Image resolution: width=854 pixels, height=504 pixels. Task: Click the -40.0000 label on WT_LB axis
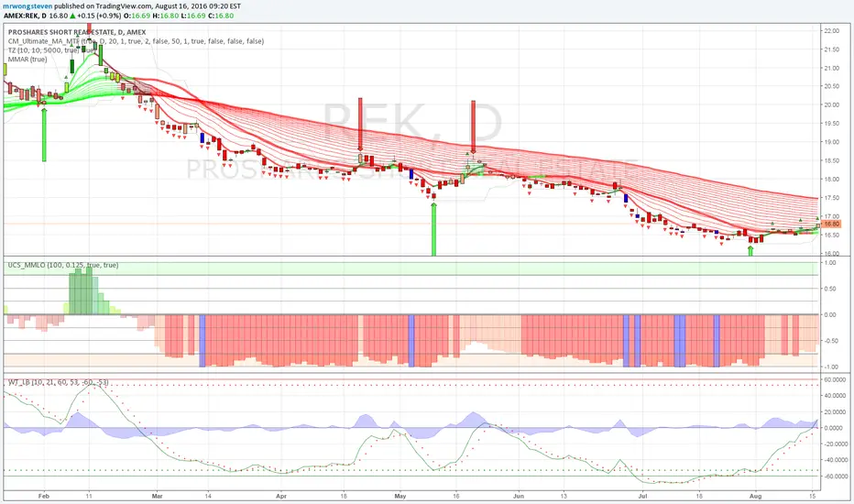tap(835, 460)
